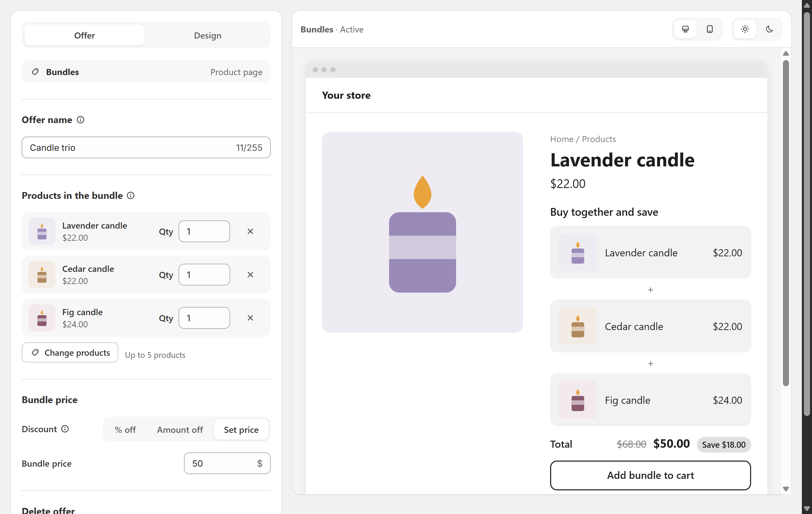Select the Set price discount option
The height and width of the screenshot is (514, 812).
pyautogui.click(x=241, y=429)
